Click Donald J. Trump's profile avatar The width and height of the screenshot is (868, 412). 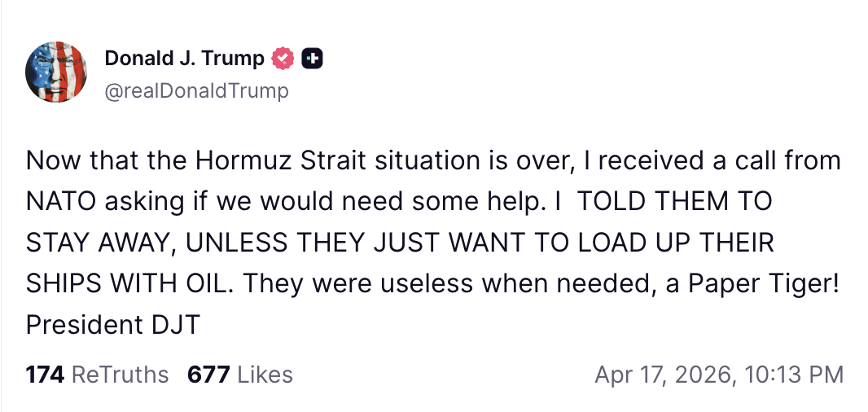click(57, 72)
